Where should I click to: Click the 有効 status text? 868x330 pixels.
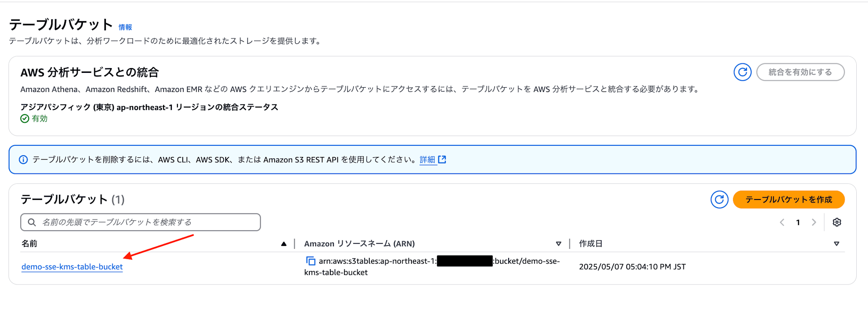[x=39, y=119]
